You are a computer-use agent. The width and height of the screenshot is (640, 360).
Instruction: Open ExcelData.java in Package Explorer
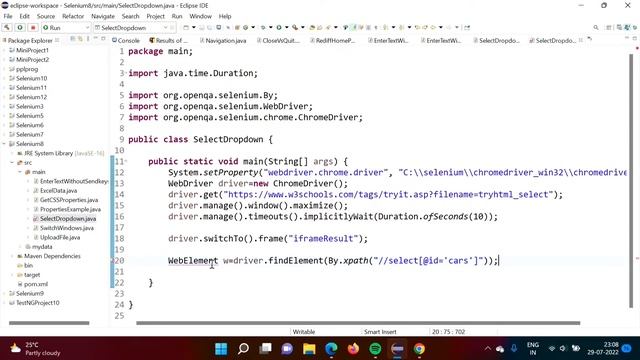58,191
